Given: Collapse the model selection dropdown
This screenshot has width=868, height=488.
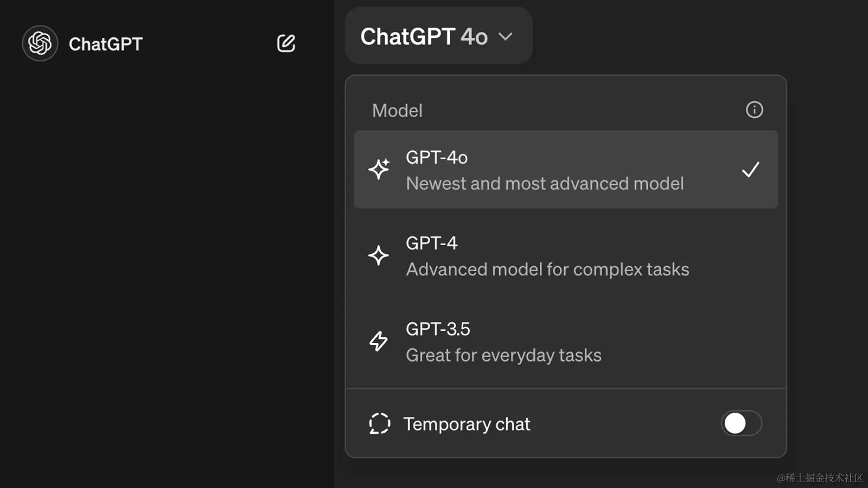Looking at the screenshot, I should click(x=438, y=36).
